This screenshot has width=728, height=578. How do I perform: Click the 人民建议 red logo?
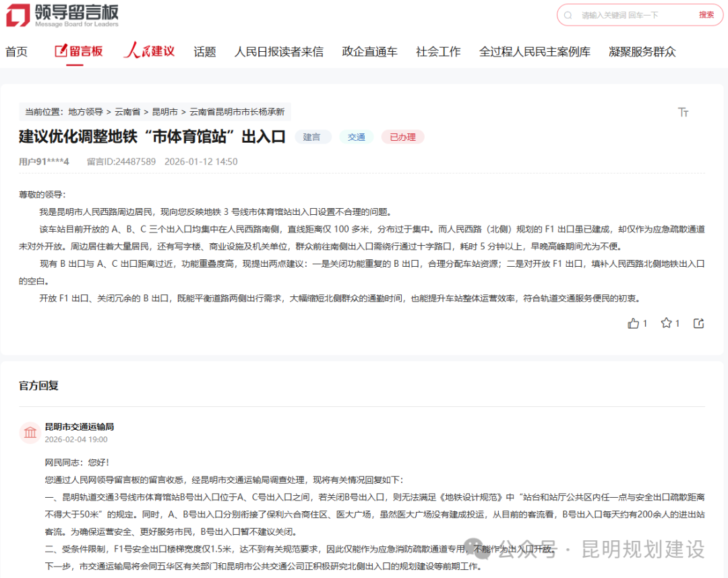(149, 50)
